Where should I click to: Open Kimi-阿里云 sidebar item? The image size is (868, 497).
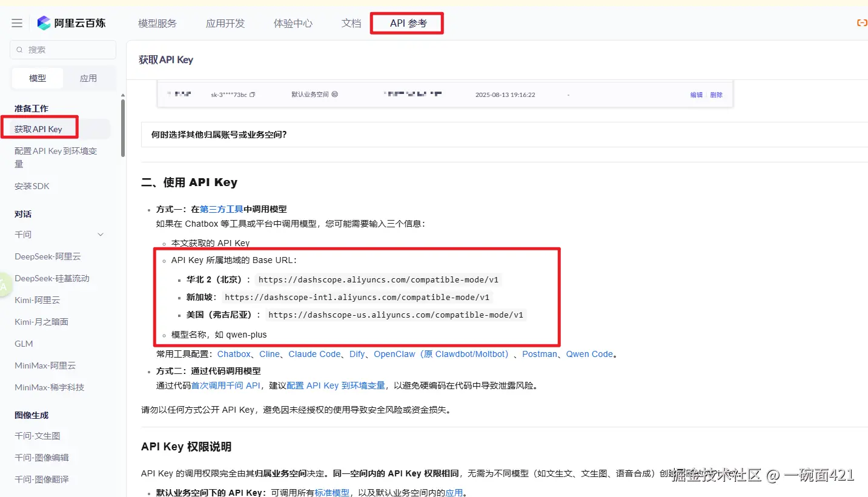click(38, 300)
